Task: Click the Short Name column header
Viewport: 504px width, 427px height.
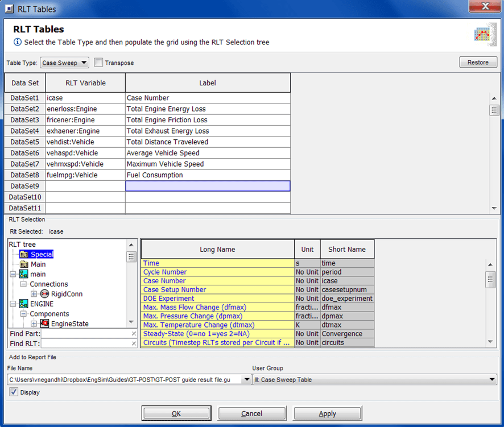Action: click(x=347, y=250)
